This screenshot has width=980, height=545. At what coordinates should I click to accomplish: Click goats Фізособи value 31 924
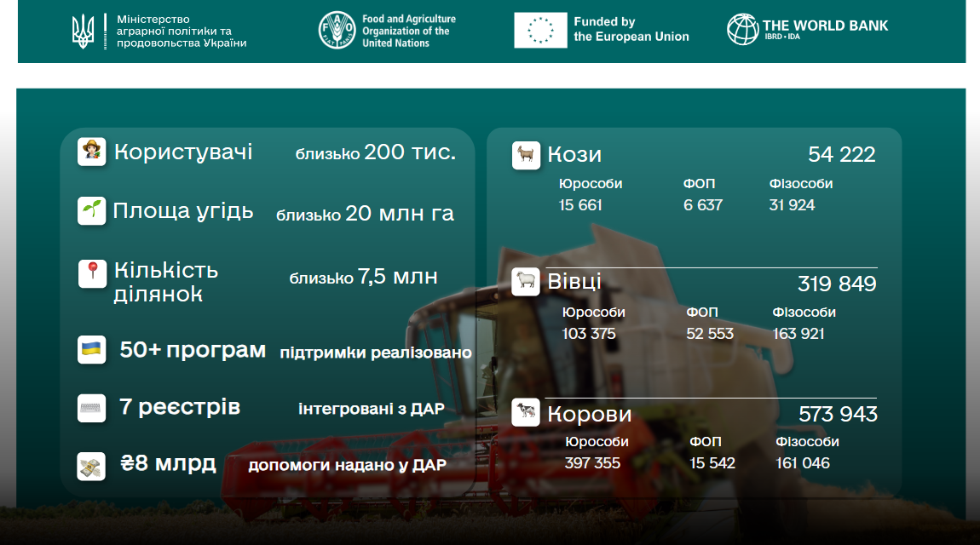pyautogui.click(x=792, y=204)
